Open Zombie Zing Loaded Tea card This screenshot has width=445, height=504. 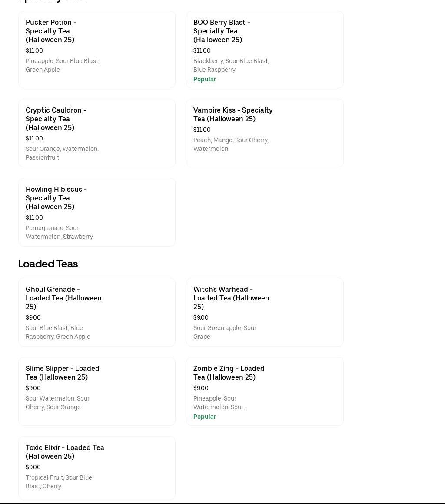click(265, 391)
